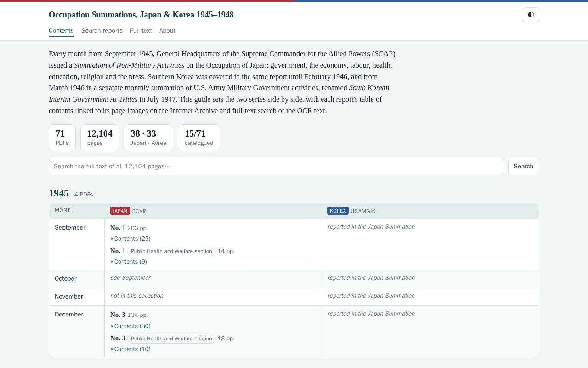The image size is (588, 368).
Task: Click 'not in this collection' in November row
Action: tap(137, 296)
